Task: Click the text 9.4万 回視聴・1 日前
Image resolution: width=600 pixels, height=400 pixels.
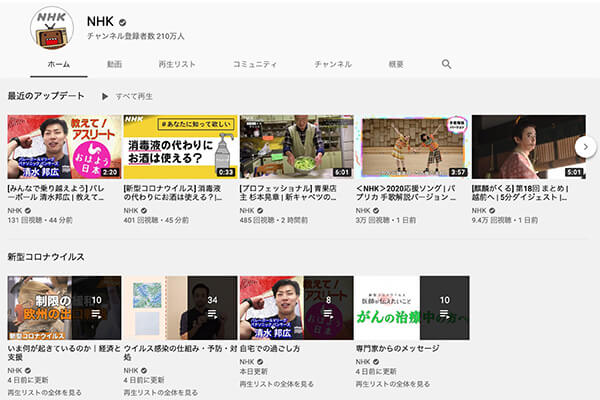Action: click(505, 220)
